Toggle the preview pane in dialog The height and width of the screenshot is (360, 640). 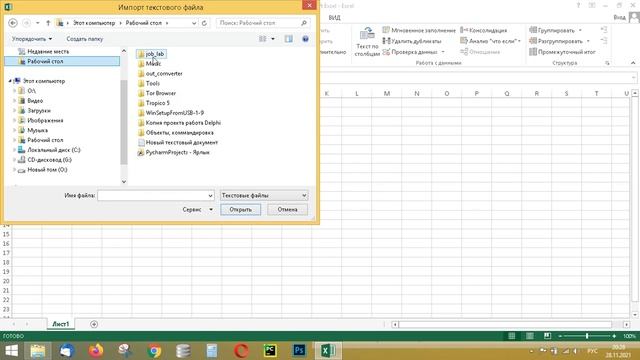click(289, 39)
